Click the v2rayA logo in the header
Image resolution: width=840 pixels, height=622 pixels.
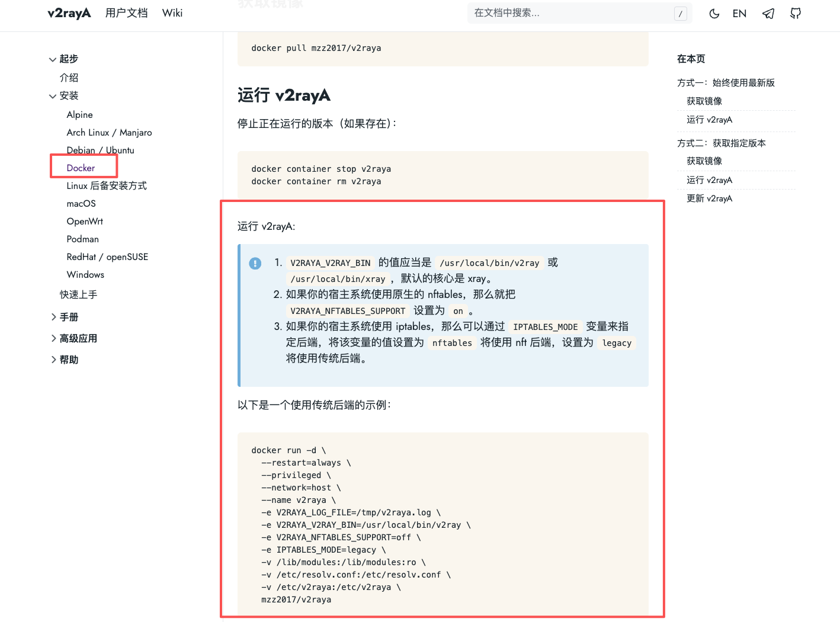pyautogui.click(x=69, y=13)
